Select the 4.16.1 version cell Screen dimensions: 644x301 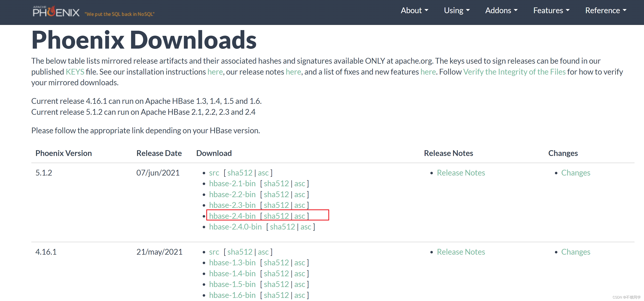click(x=46, y=252)
